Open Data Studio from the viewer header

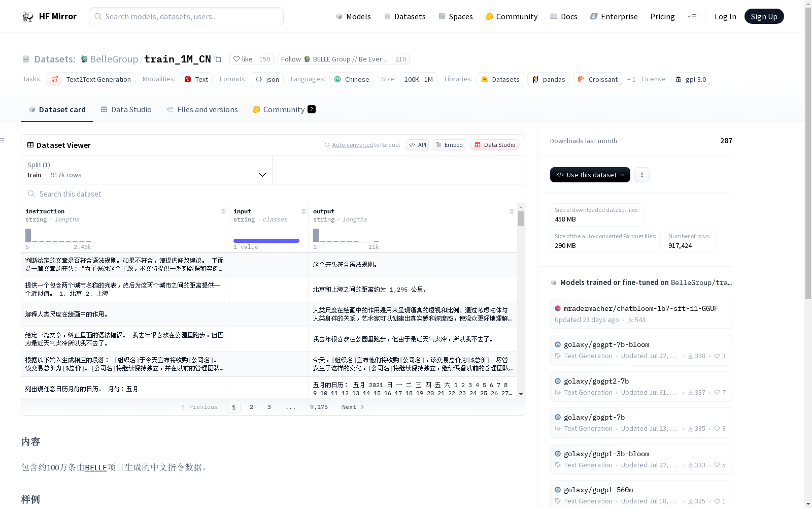494,145
